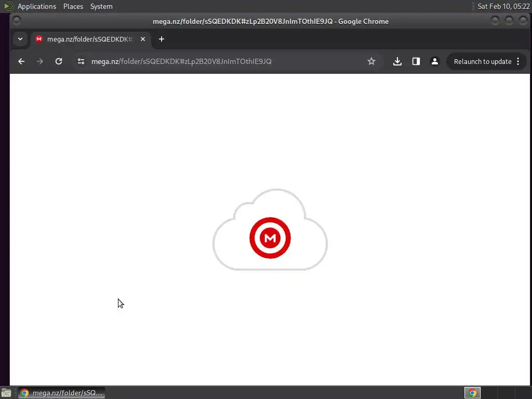Close the mega.nz tab
This screenshot has width=532, height=399.
[143, 39]
